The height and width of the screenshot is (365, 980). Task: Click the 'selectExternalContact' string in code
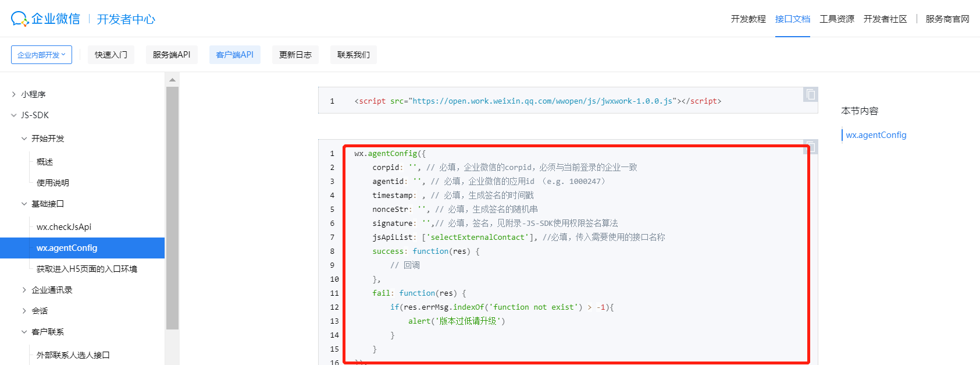477,238
